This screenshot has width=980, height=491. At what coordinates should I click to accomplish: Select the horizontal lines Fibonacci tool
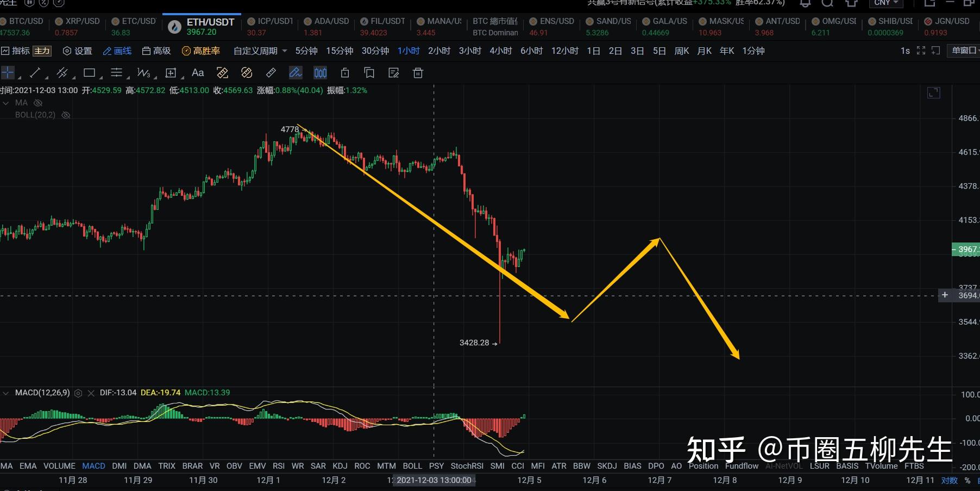(x=116, y=72)
